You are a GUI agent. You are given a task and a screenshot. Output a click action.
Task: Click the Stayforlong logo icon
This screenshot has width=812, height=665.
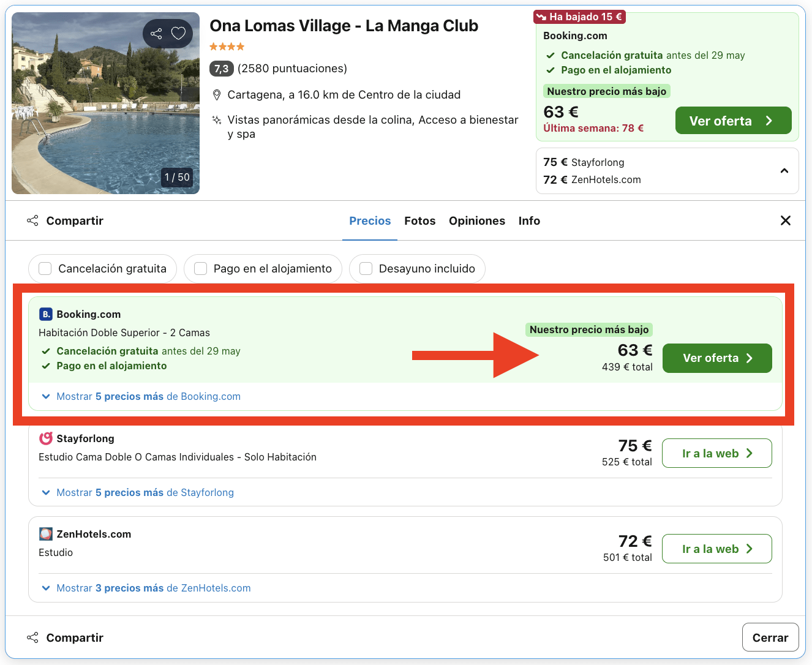coord(45,438)
